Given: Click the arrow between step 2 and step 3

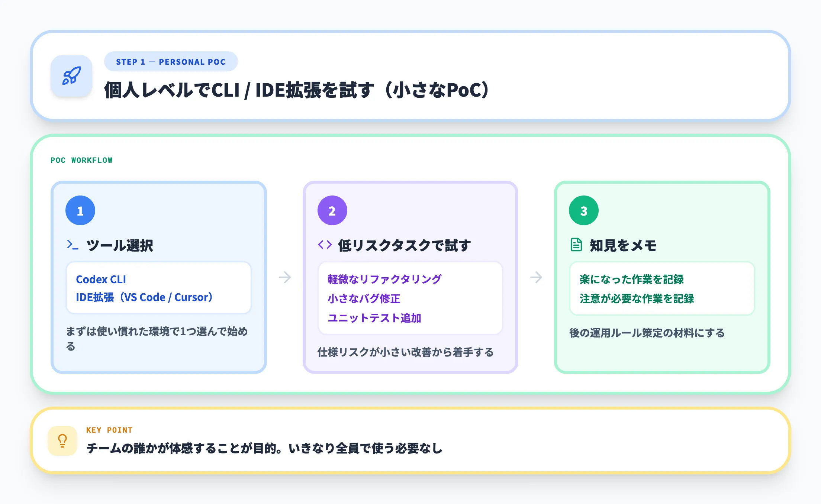Looking at the screenshot, I should [537, 277].
